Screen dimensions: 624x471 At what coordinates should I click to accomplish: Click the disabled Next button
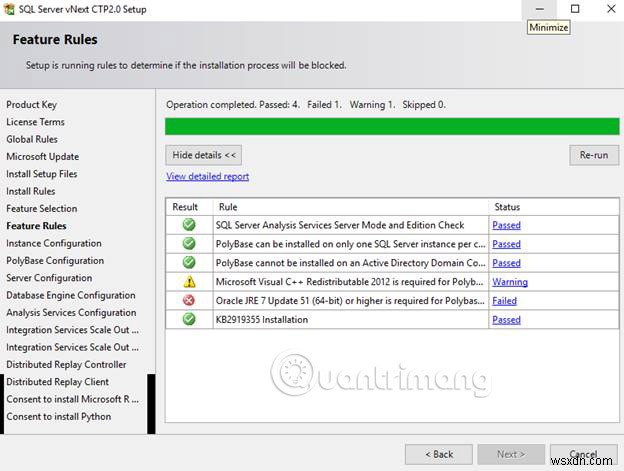[x=511, y=454]
